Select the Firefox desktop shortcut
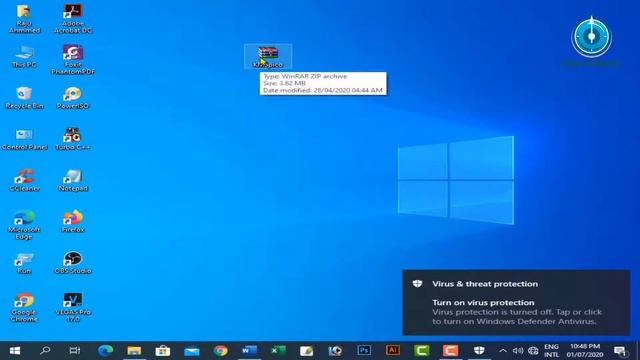Screen dimensions: 640x360 click(x=73, y=222)
